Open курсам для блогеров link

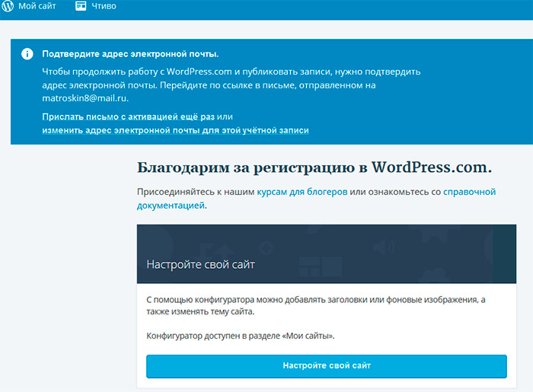coord(302,192)
